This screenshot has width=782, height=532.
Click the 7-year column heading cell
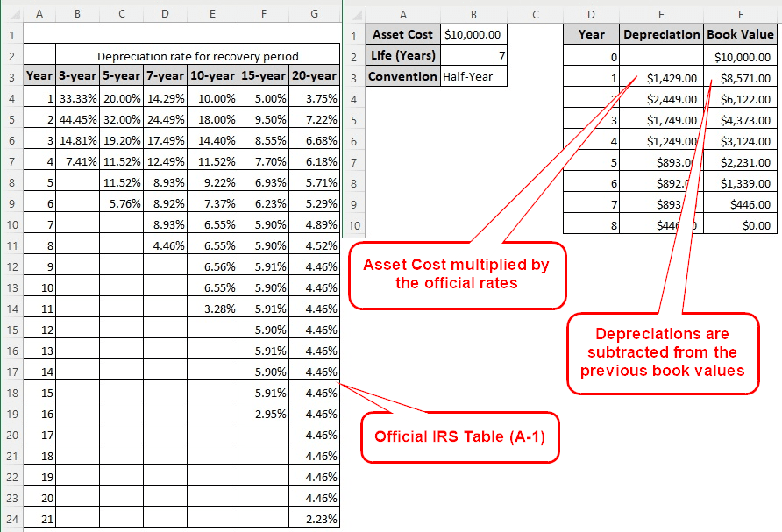point(165,76)
